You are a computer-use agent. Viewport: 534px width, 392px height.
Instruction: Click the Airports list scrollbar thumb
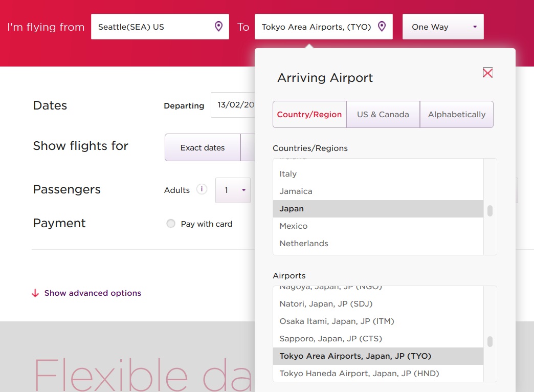tap(490, 341)
